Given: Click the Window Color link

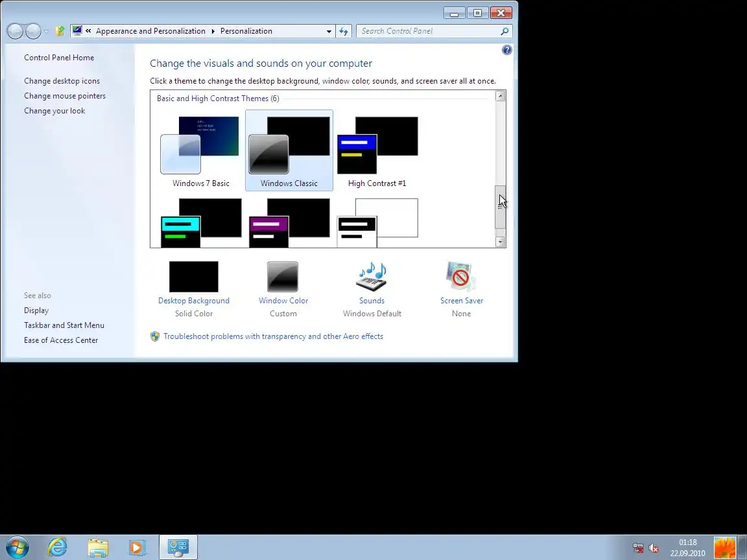Looking at the screenshot, I should (x=283, y=301).
